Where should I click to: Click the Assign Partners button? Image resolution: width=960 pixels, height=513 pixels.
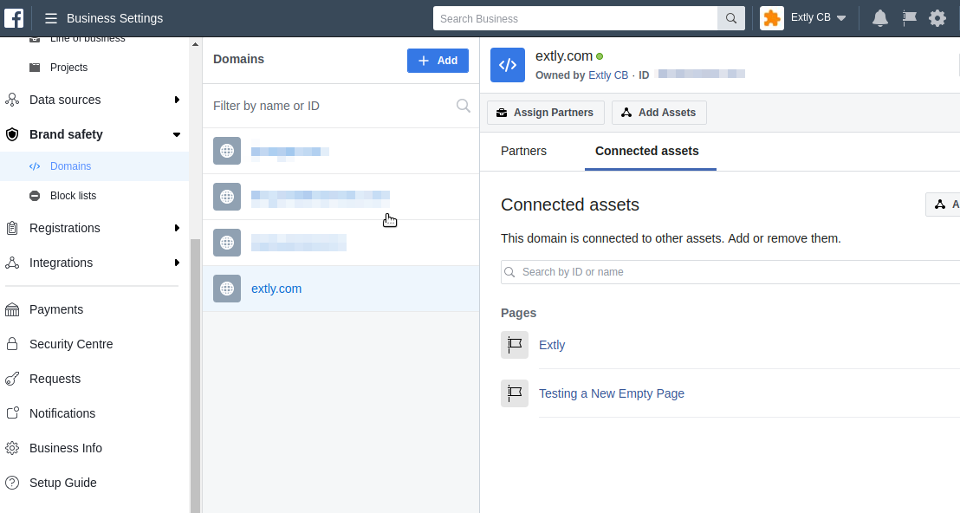pyautogui.click(x=546, y=113)
